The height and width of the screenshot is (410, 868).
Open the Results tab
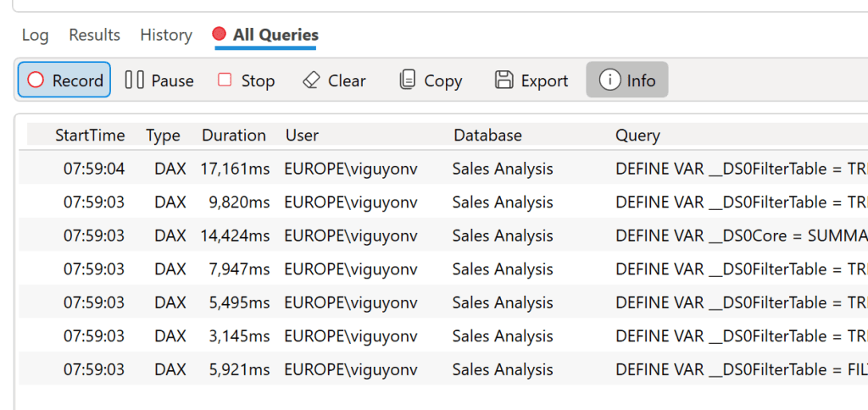tap(94, 35)
